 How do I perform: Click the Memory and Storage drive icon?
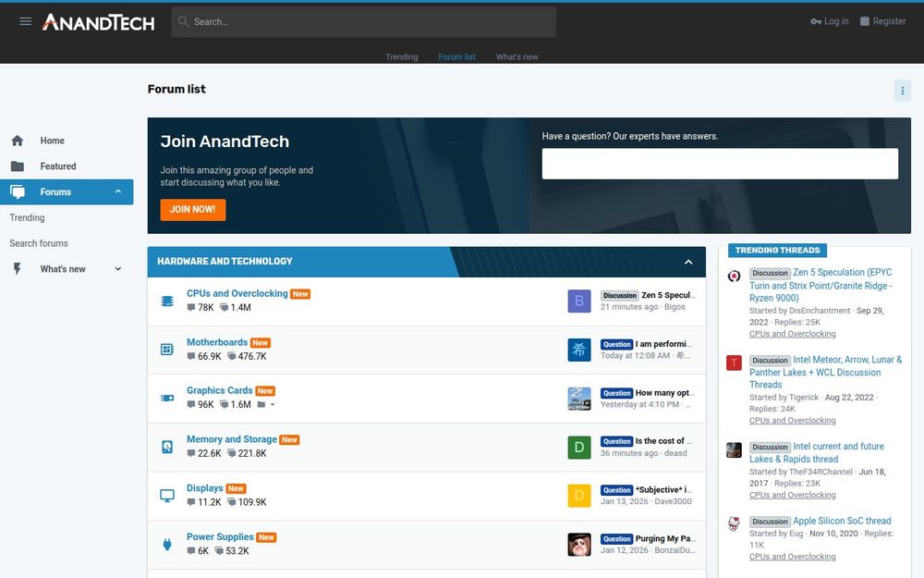167,447
